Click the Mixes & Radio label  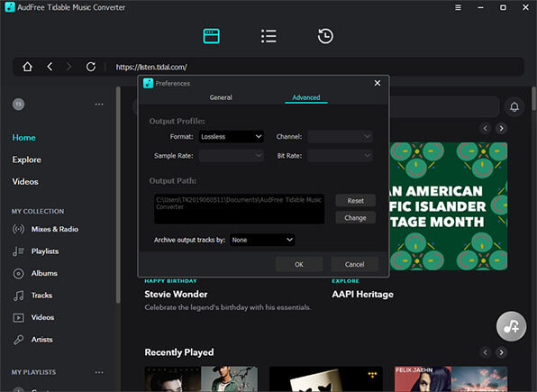click(55, 229)
